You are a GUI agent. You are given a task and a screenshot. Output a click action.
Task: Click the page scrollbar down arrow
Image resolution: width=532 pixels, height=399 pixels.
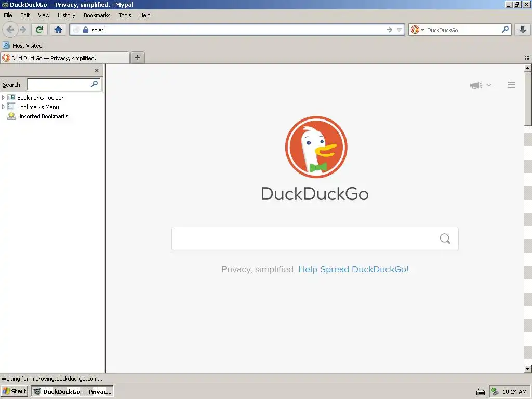527,369
